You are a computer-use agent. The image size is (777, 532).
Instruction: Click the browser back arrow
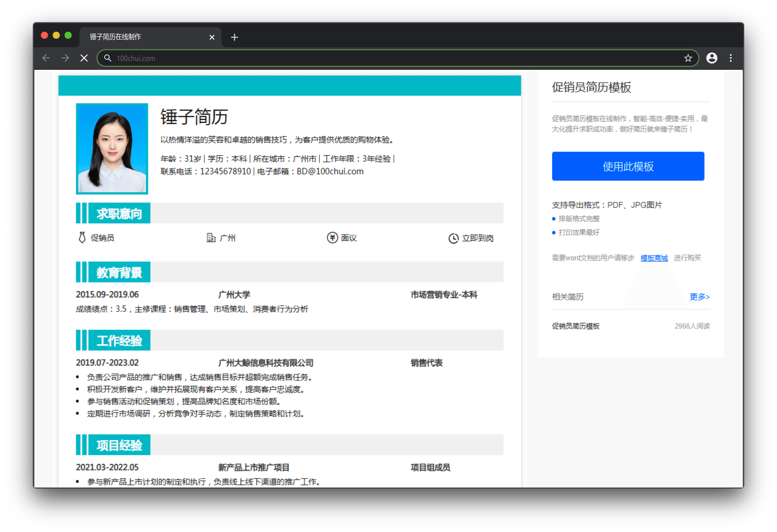pyautogui.click(x=46, y=58)
